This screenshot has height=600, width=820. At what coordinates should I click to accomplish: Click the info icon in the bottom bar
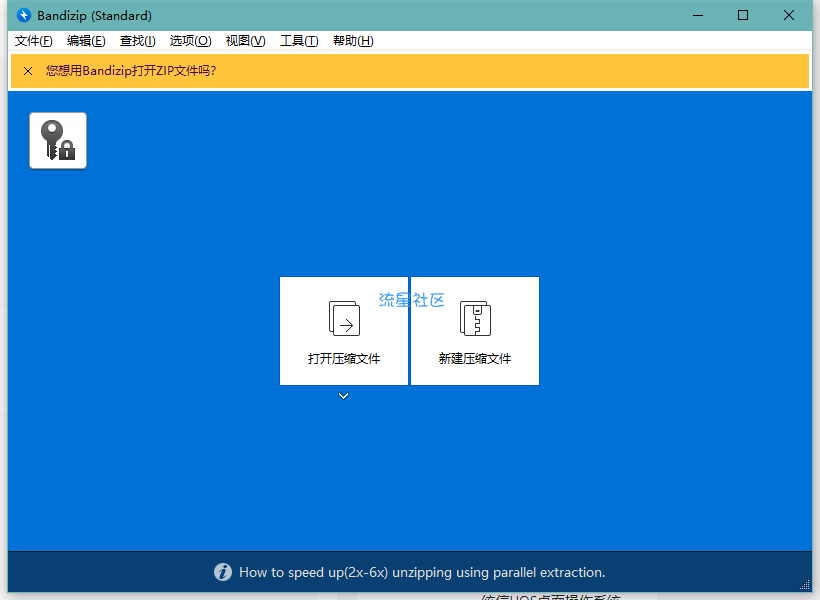point(223,572)
